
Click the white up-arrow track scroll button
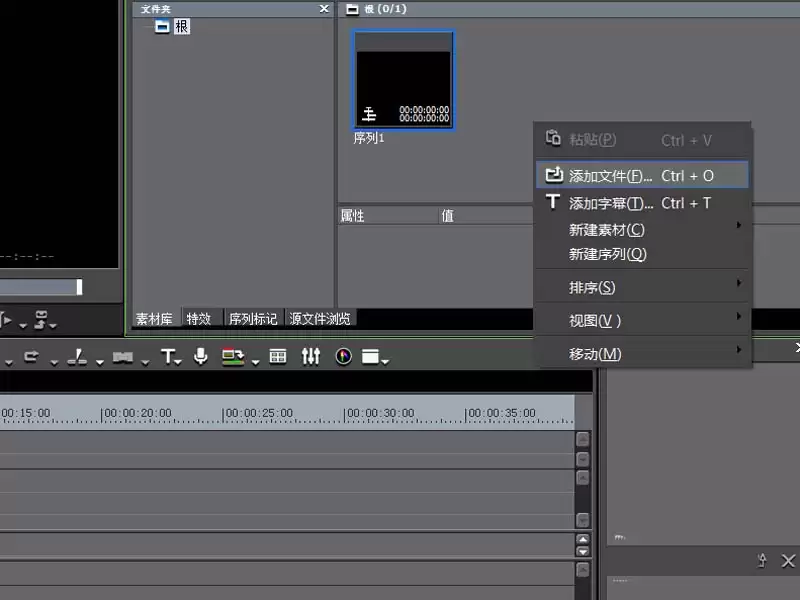(x=583, y=539)
